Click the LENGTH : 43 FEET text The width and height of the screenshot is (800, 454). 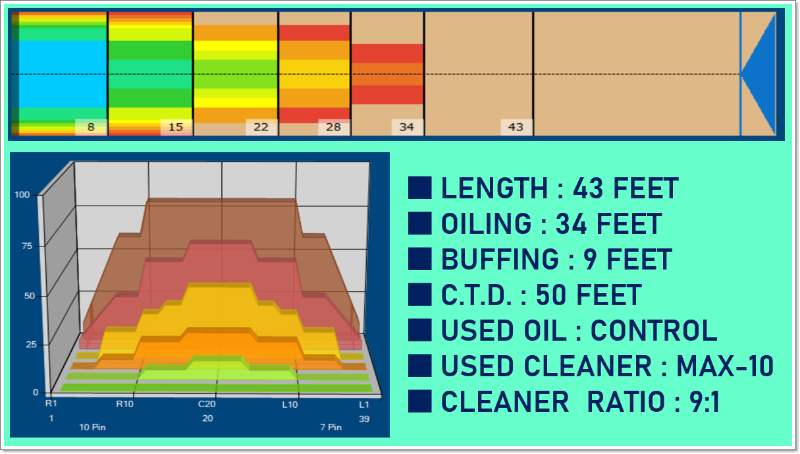pos(559,188)
